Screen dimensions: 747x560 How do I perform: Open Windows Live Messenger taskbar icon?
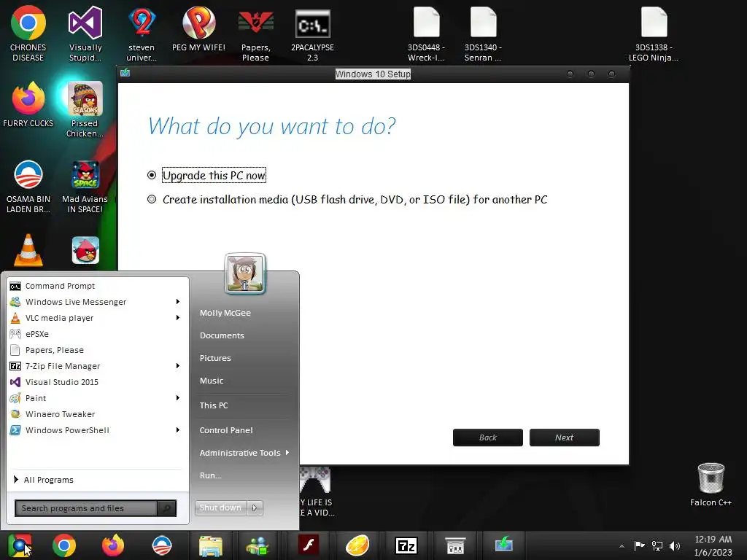[x=258, y=545]
